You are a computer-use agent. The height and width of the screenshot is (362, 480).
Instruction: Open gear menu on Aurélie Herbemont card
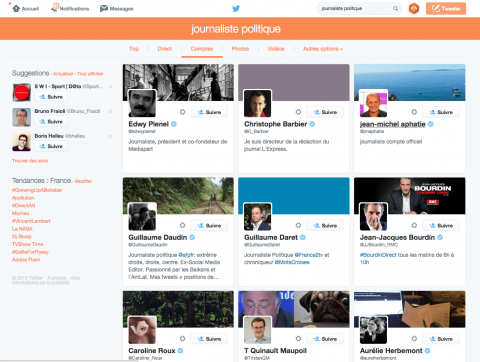click(x=414, y=339)
